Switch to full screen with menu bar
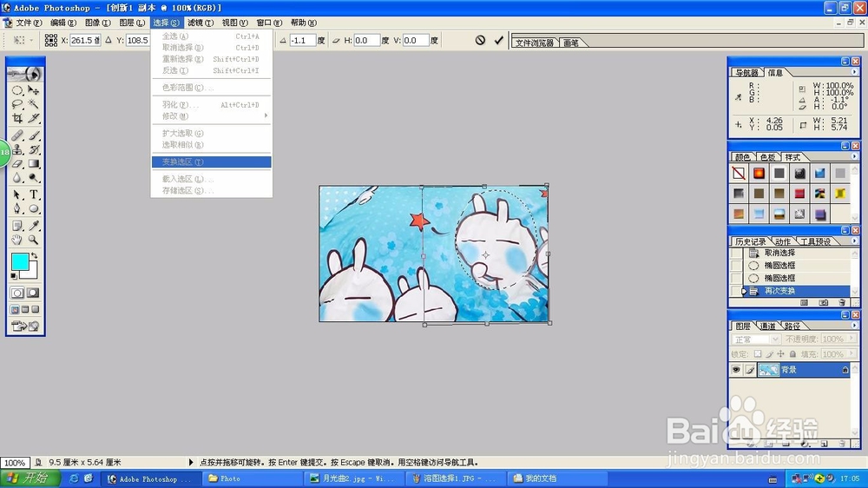This screenshot has height=488, width=868. (25, 310)
